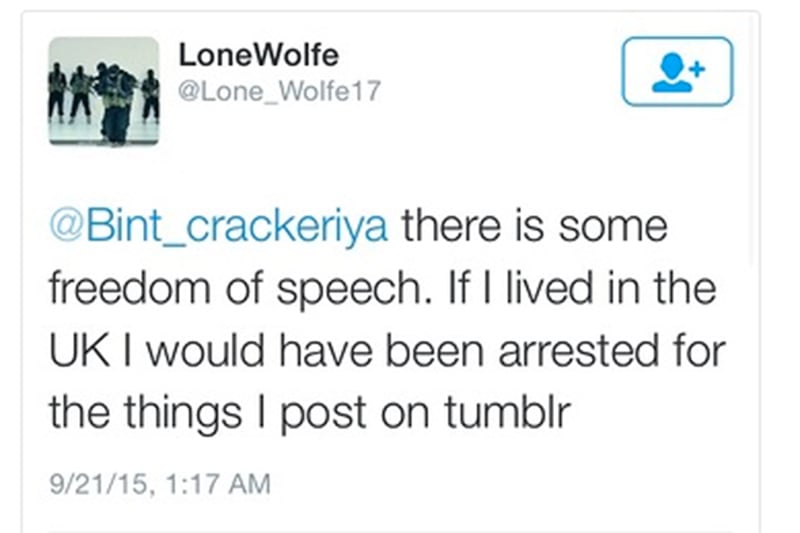The image size is (800, 533).
Task: Click blank space right of timestamp
Action: point(510,484)
